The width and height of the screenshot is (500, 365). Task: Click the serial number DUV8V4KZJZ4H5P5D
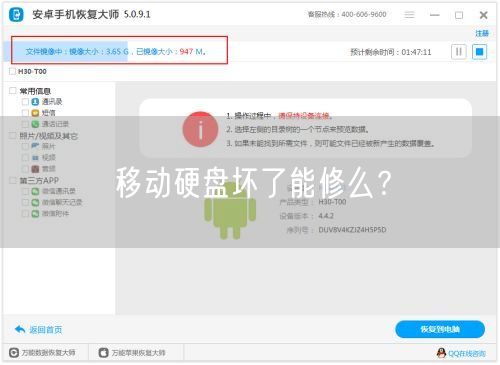point(352,230)
